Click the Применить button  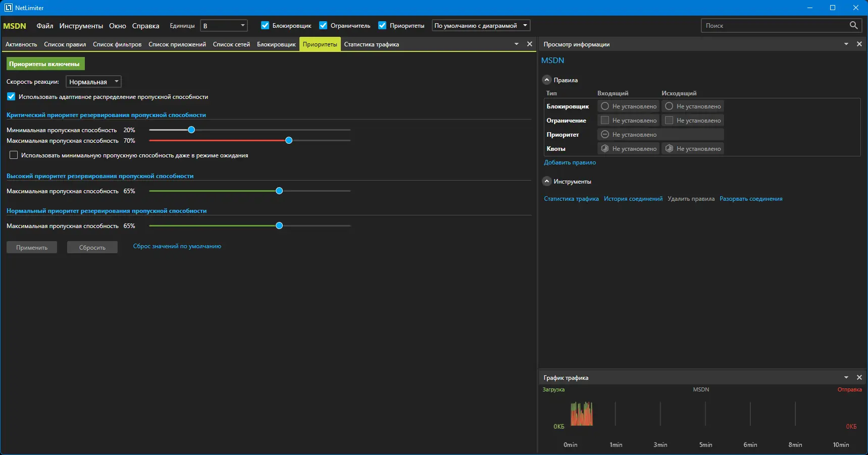32,248
